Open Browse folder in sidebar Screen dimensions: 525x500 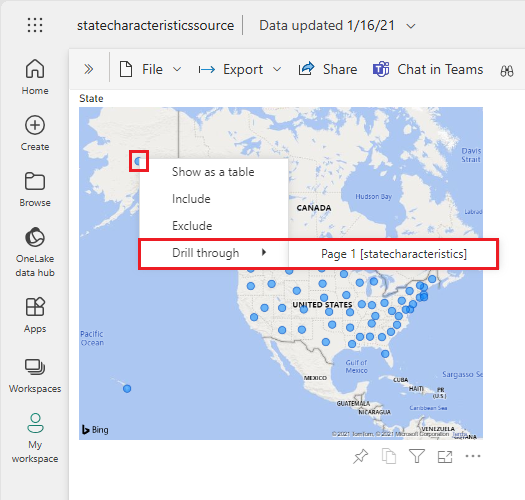tap(35, 189)
